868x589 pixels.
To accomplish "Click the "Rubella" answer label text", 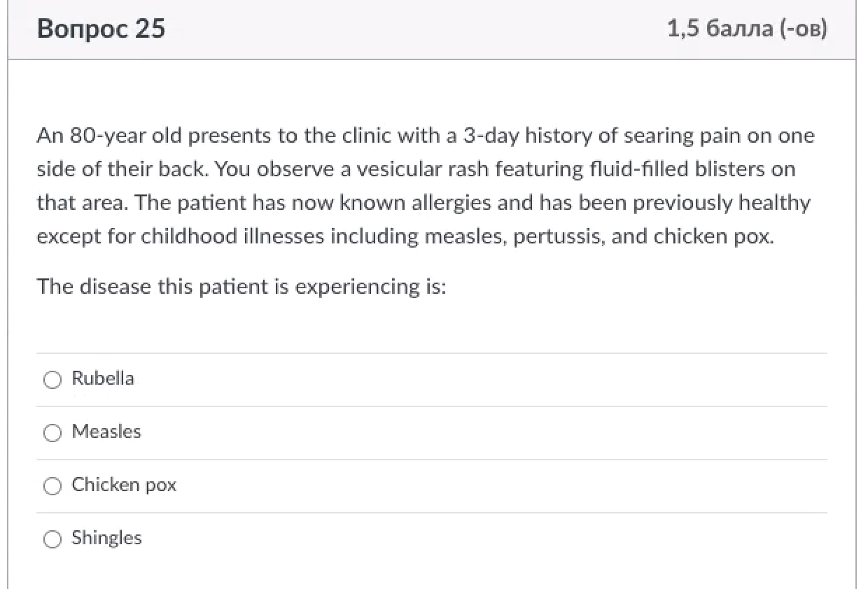I will pos(103,378).
